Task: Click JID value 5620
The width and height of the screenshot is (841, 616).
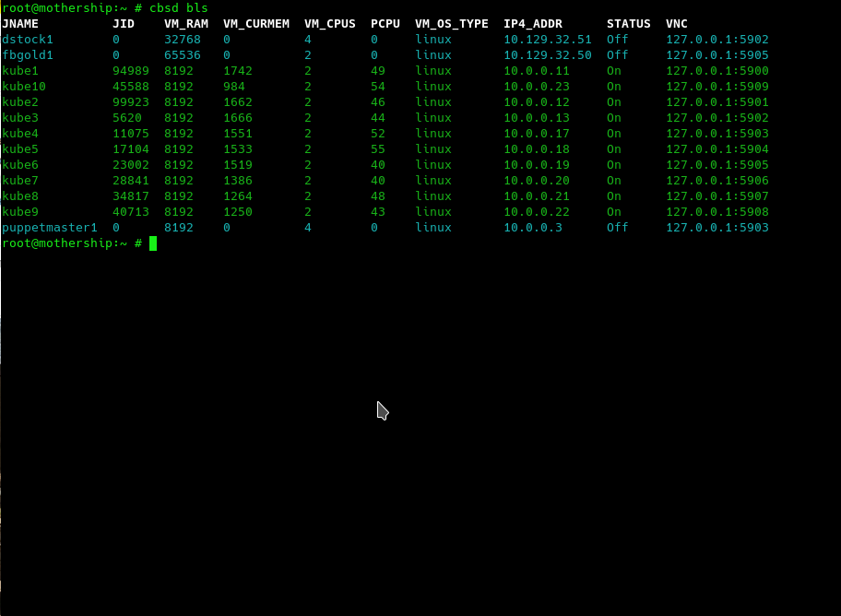Action: (127, 117)
